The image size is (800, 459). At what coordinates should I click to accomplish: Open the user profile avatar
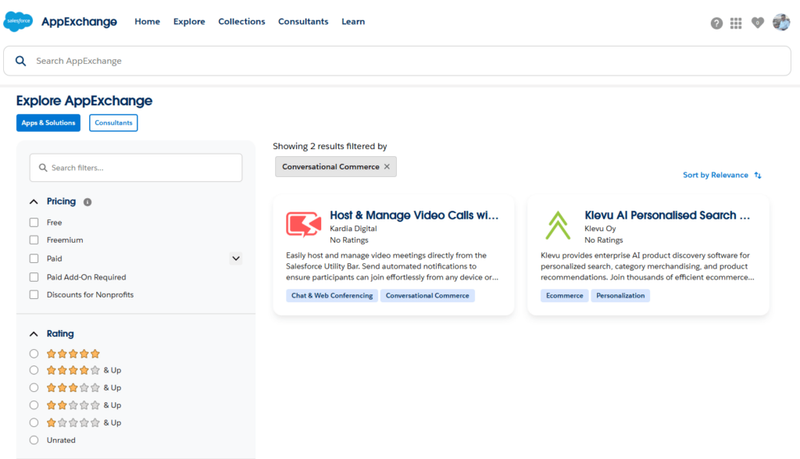point(781,22)
